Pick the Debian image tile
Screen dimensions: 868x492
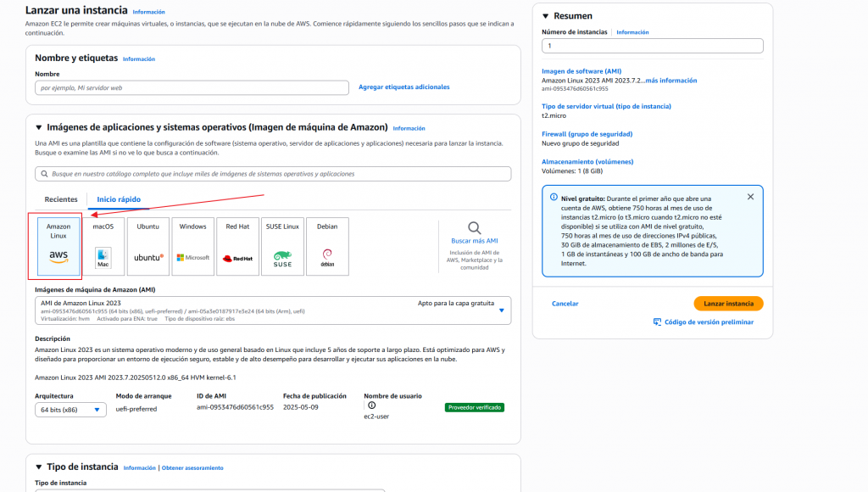(x=327, y=246)
